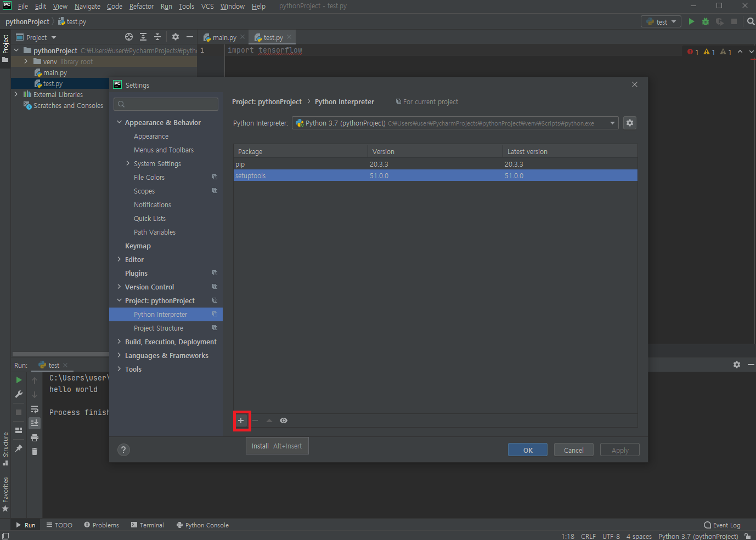756x540 pixels.
Task: Open Path Variables settings
Action: tap(154, 232)
